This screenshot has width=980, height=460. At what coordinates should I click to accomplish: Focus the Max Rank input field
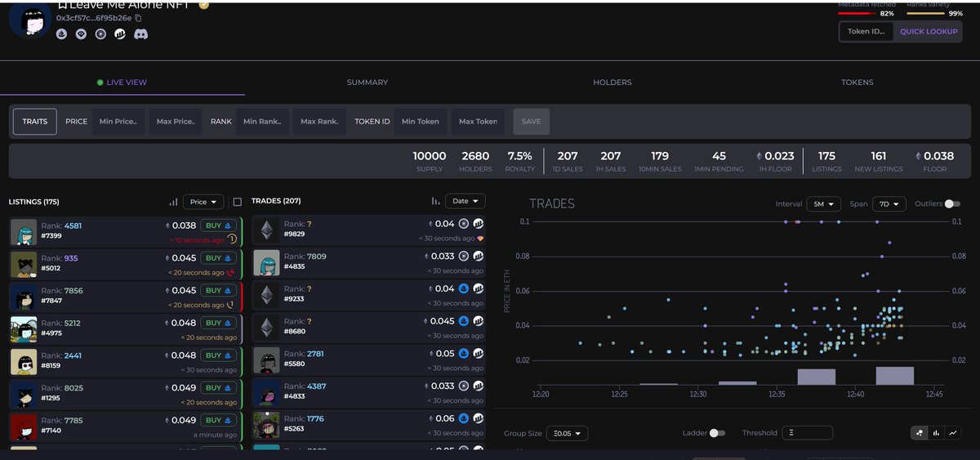(319, 122)
